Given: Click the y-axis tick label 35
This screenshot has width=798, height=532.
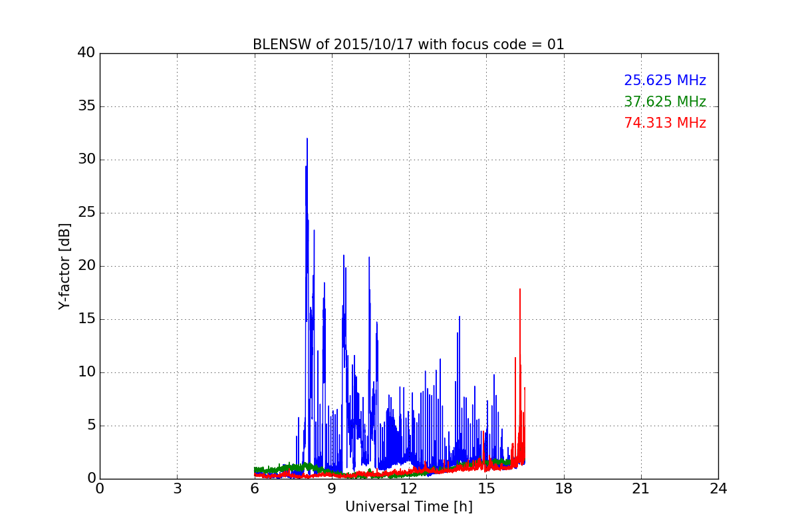Looking at the screenshot, I should (x=86, y=106).
